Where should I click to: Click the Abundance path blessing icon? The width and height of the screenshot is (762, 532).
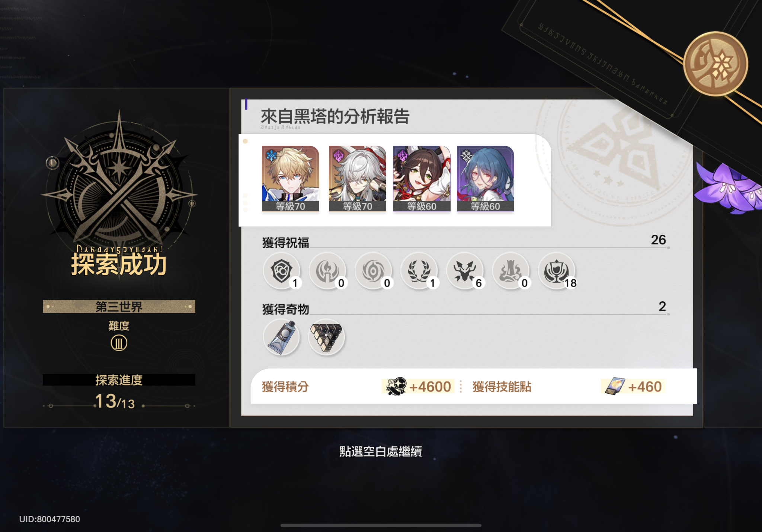pos(419,271)
